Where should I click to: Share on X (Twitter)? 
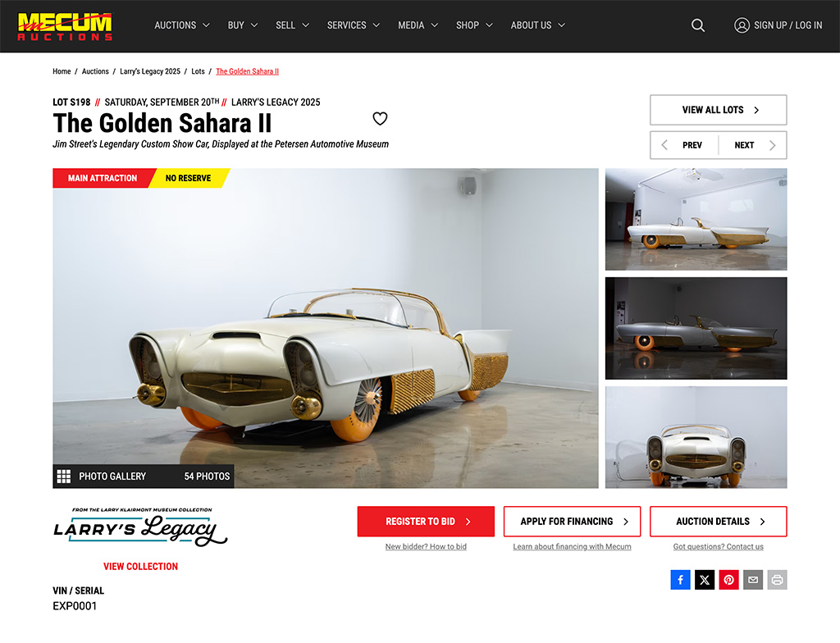(705, 580)
